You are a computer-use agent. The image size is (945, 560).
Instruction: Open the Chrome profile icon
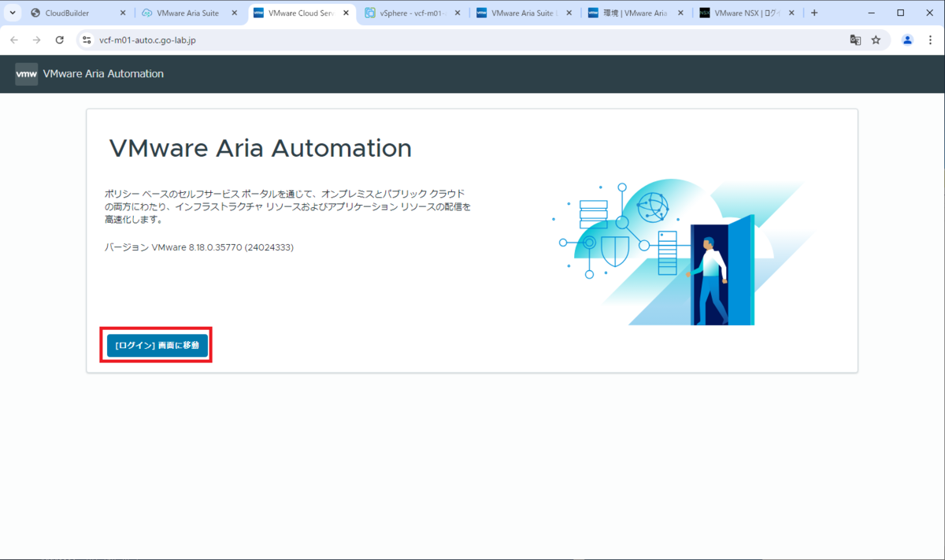click(x=907, y=40)
